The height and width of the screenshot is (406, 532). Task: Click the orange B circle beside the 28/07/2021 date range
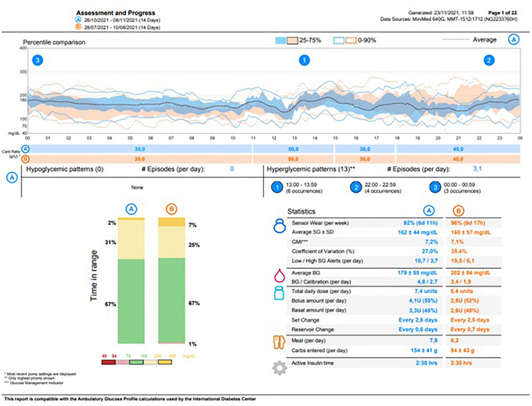[78, 27]
